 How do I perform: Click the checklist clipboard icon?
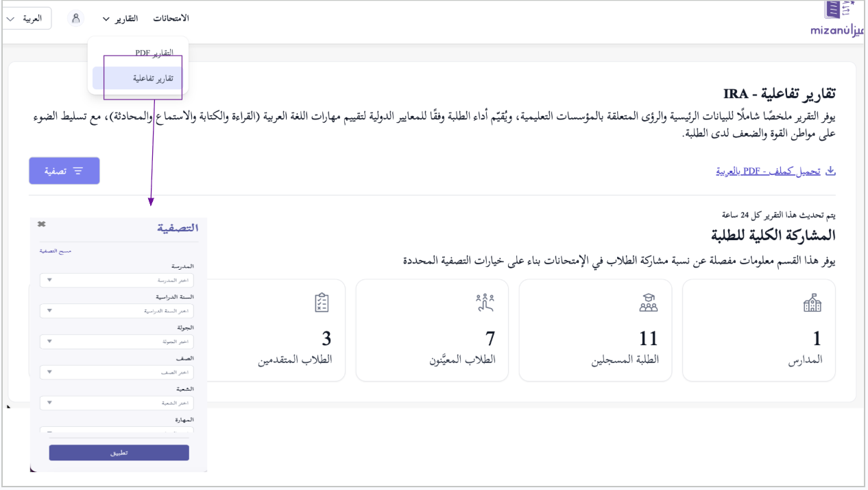322,303
